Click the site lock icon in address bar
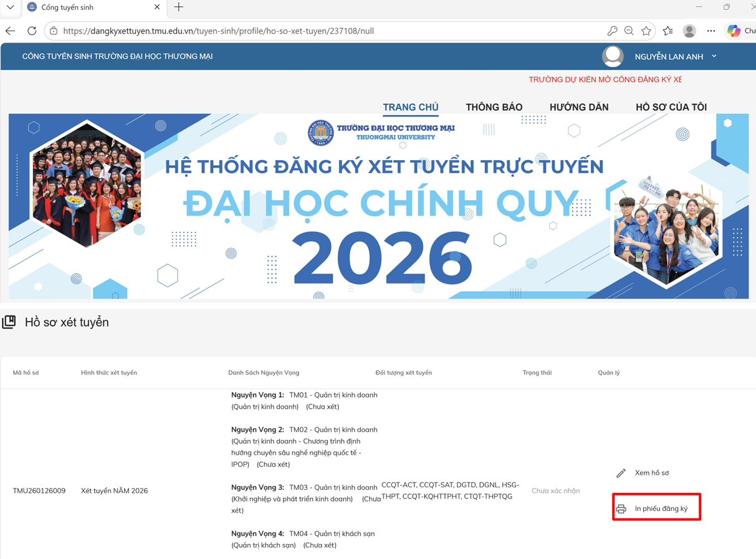Screen dimensions: 756x559 coord(54,31)
